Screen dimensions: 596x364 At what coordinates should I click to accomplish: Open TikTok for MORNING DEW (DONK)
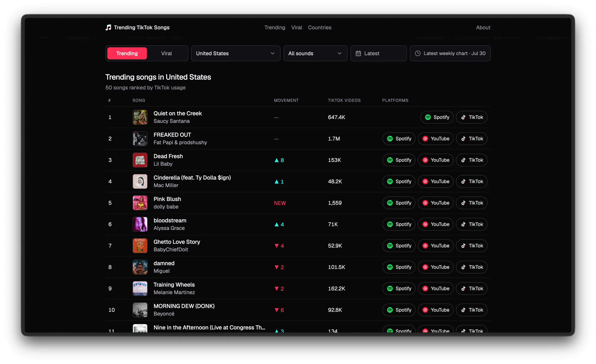(x=471, y=310)
